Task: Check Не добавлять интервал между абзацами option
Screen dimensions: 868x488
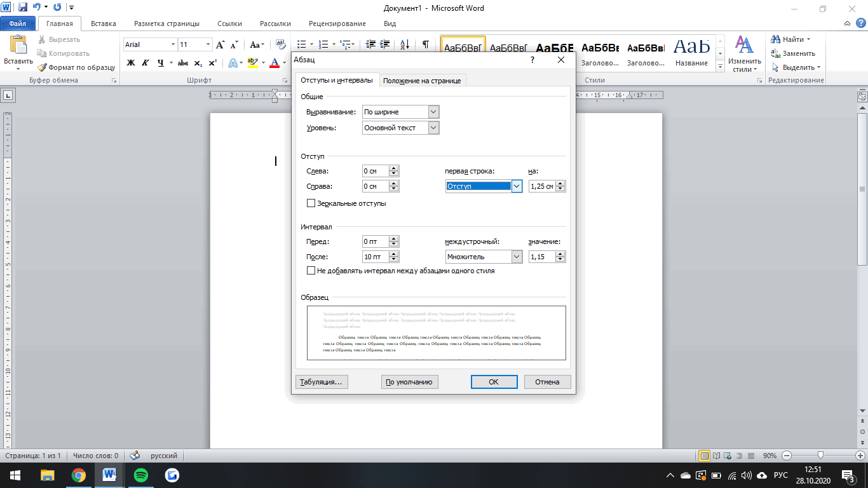Action: click(x=311, y=271)
